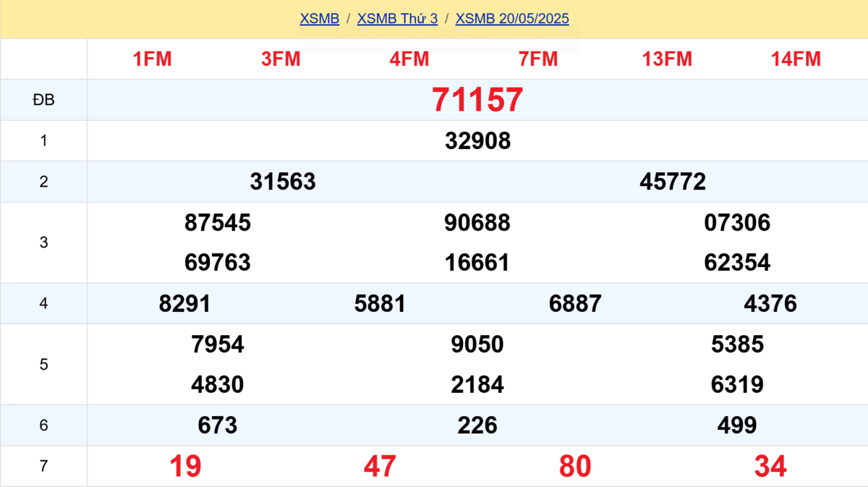868x487 pixels.
Task: Click fifth prize number 6319
Action: tap(737, 384)
